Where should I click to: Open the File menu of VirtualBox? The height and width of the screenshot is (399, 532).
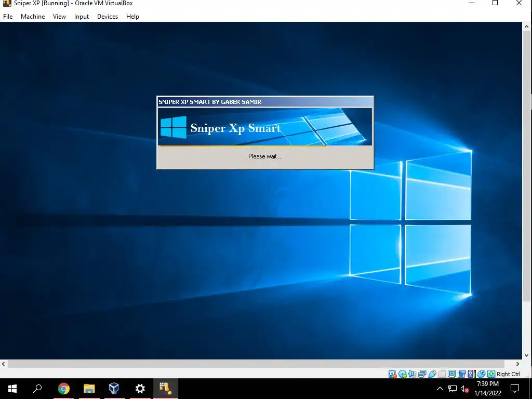[x=8, y=16]
